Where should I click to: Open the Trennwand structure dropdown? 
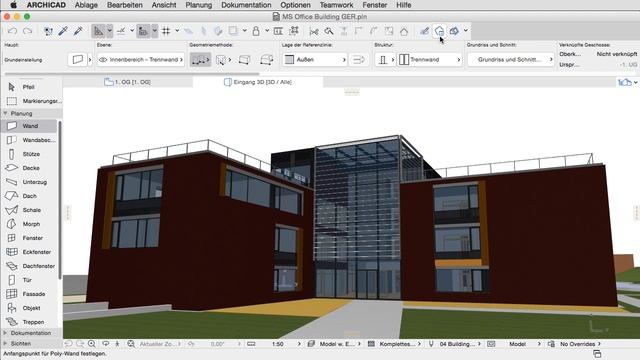pos(429,60)
